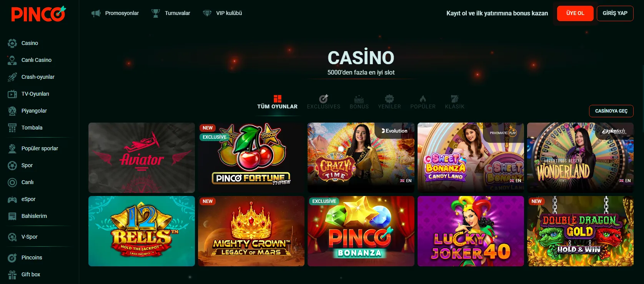This screenshot has height=284, width=644.
Task: Select the YENİLER games tab
Action: pyautogui.click(x=389, y=102)
